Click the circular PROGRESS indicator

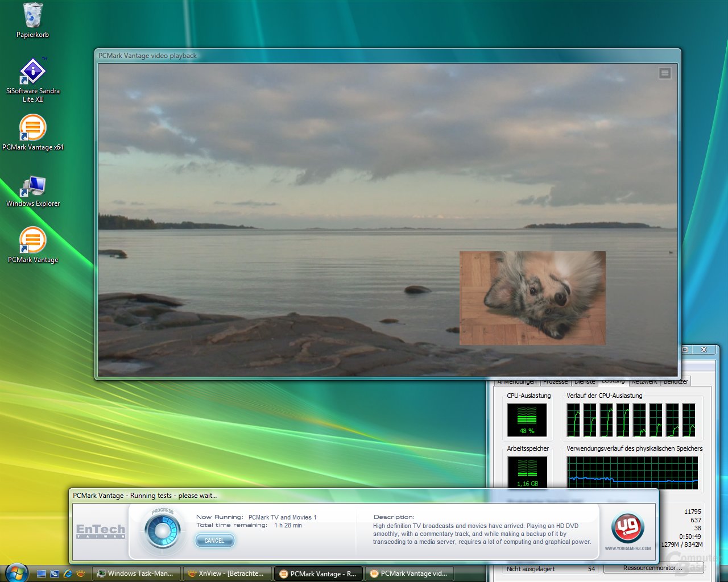coord(163,531)
